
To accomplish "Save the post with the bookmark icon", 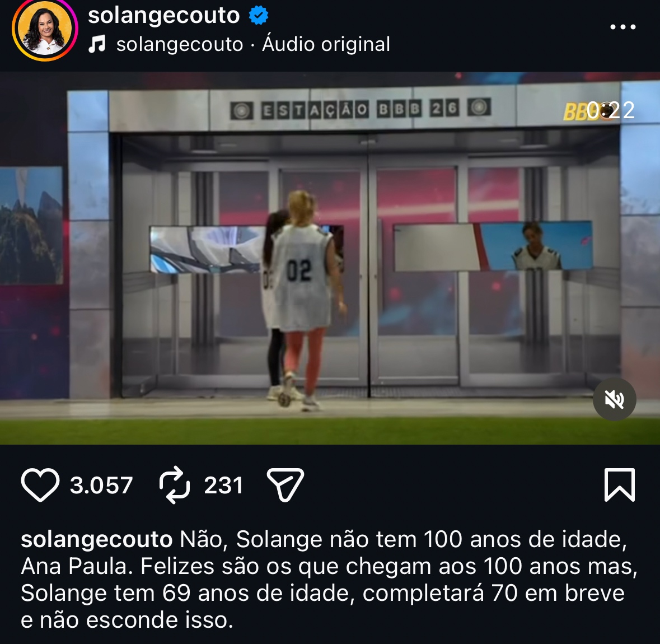I will coord(620,485).
